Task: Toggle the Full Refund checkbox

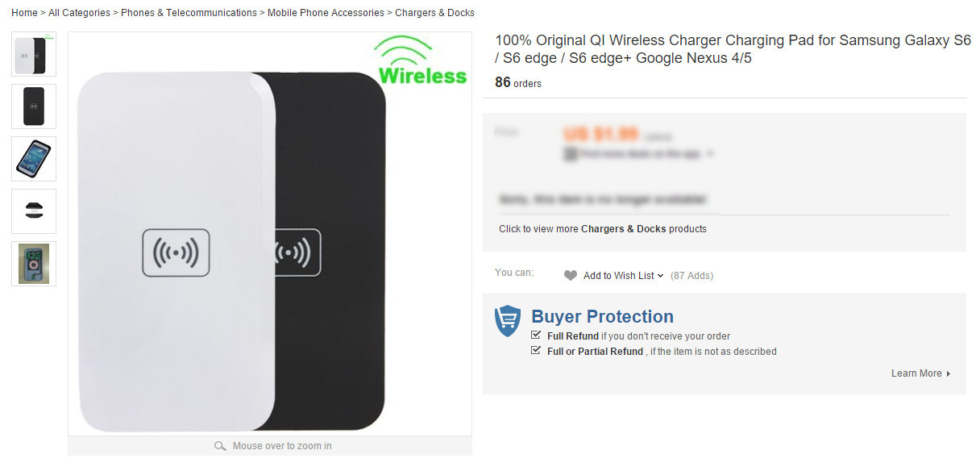Action: click(537, 336)
